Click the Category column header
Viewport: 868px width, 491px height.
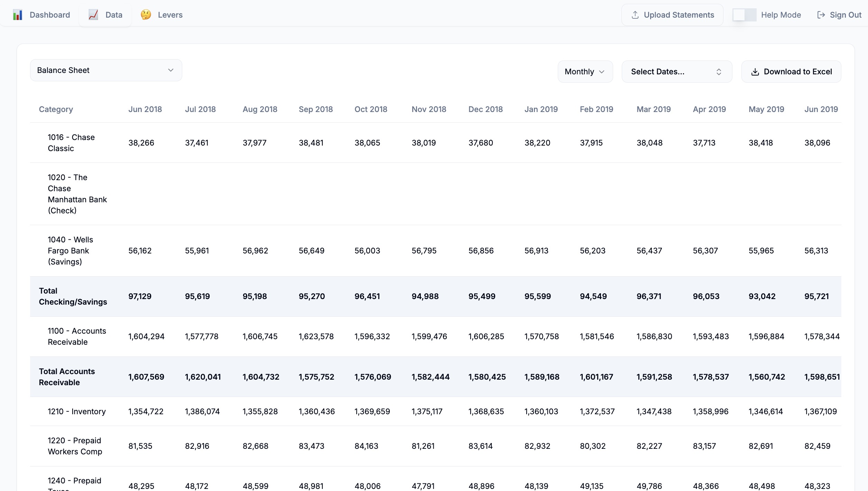pyautogui.click(x=56, y=109)
